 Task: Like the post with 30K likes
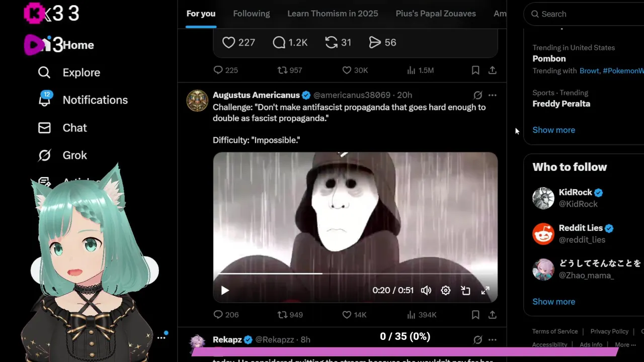point(355,70)
